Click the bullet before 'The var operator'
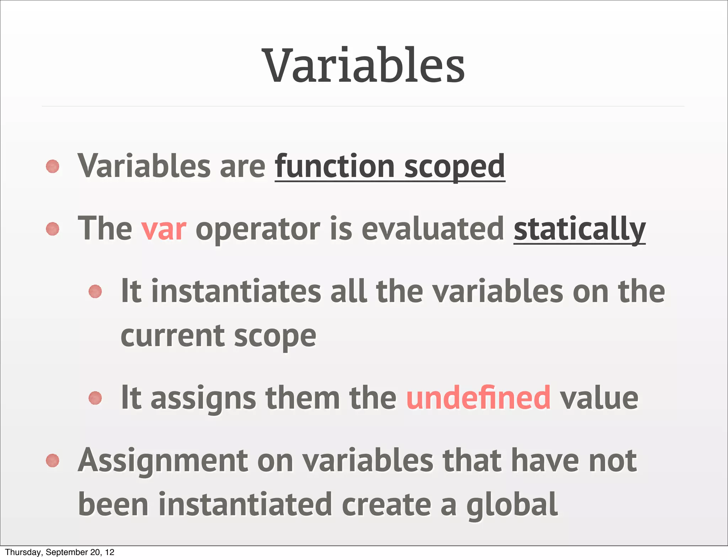This screenshot has height=560, width=728. coord(53,229)
